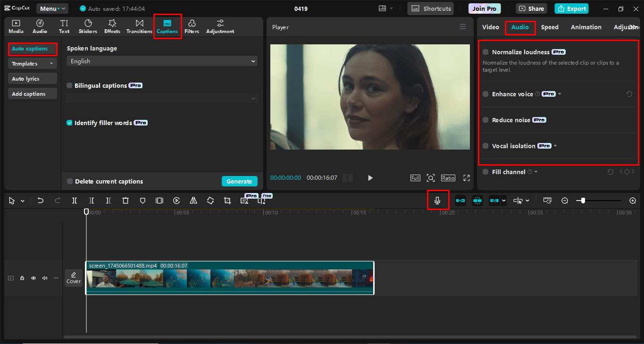This screenshot has height=344, width=644.
Task: Uncheck Identify filler words checkbox
Action: pyautogui.click(x=70, y=123)
